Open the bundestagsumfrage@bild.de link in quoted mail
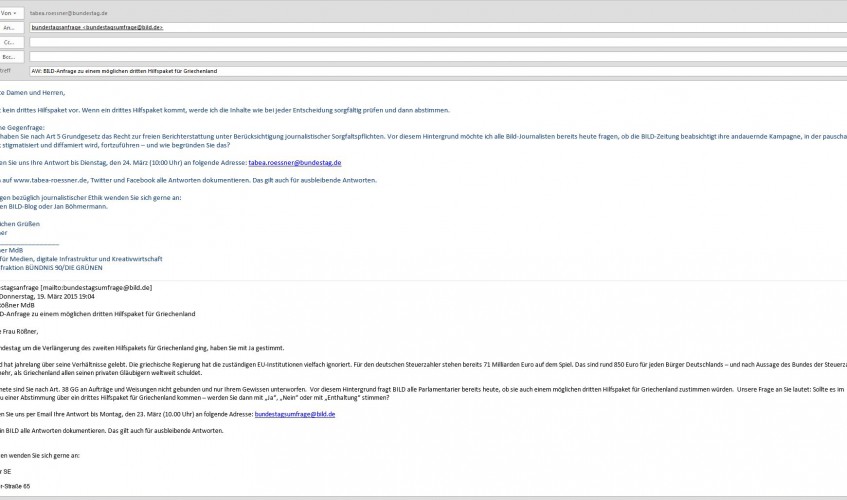The height and width of the screenshot is (500, 847). pyautogui.click(x=294, y=414)
